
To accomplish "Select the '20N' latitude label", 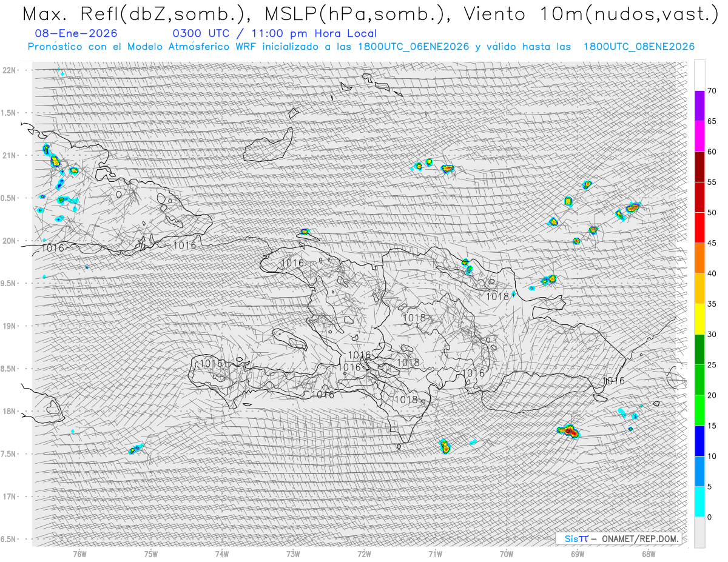I will [8, 241].
